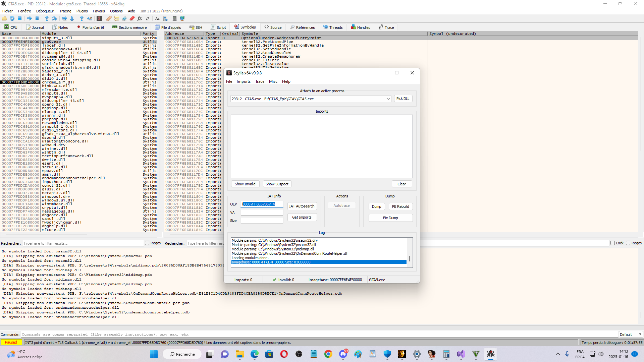Open the Fichier menu
The width and height of the screenshot is (644, 362).
[7, 11]
